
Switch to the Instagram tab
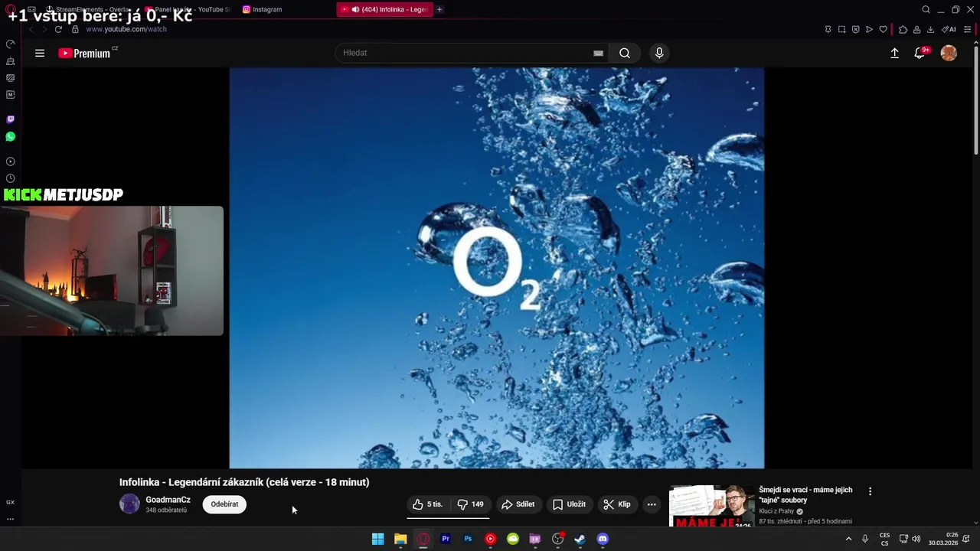click(264, 9)
